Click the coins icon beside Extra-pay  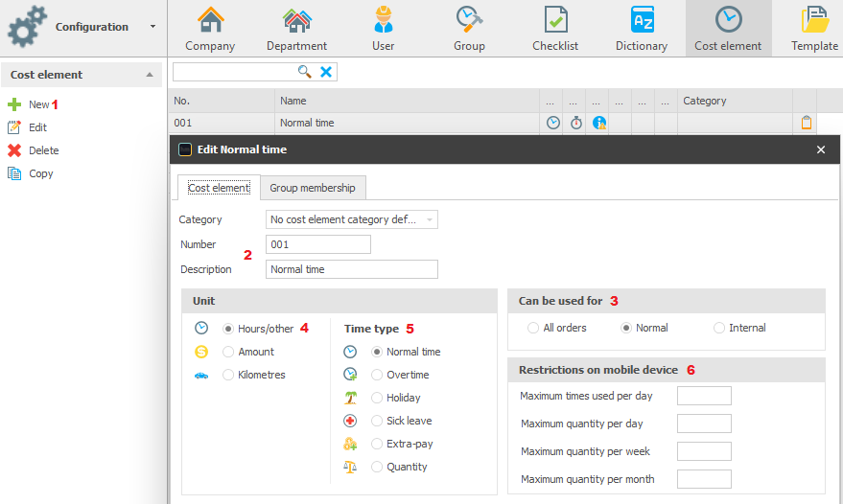(x=350, y=444)
